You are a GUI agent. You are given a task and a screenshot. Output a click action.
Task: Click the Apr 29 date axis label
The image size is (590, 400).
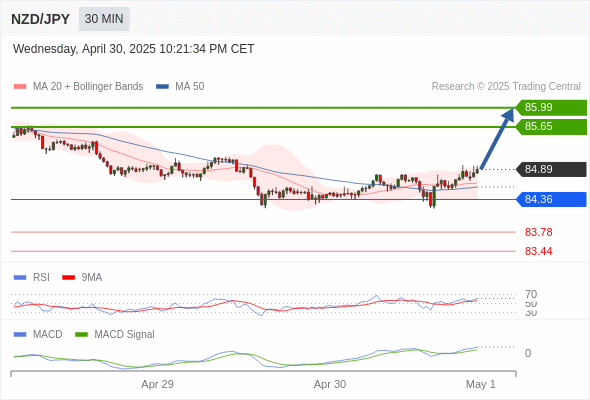(x=157, y=384)
